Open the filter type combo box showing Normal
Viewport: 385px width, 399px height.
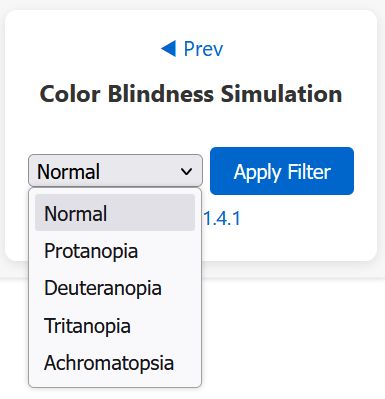115,171
